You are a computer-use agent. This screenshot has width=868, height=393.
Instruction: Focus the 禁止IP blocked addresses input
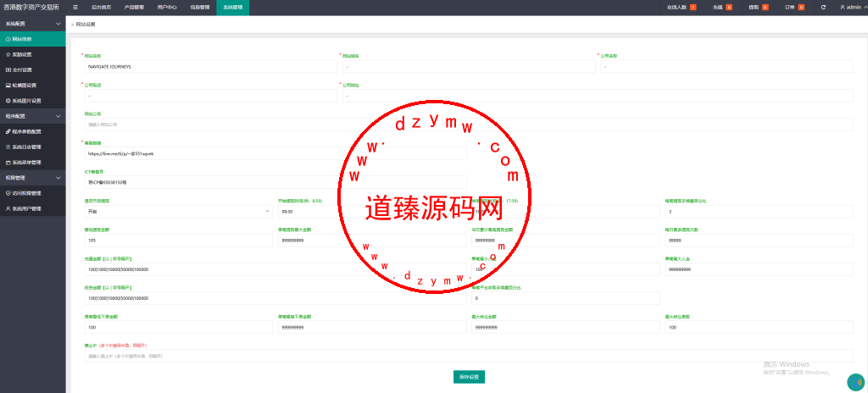468,356
